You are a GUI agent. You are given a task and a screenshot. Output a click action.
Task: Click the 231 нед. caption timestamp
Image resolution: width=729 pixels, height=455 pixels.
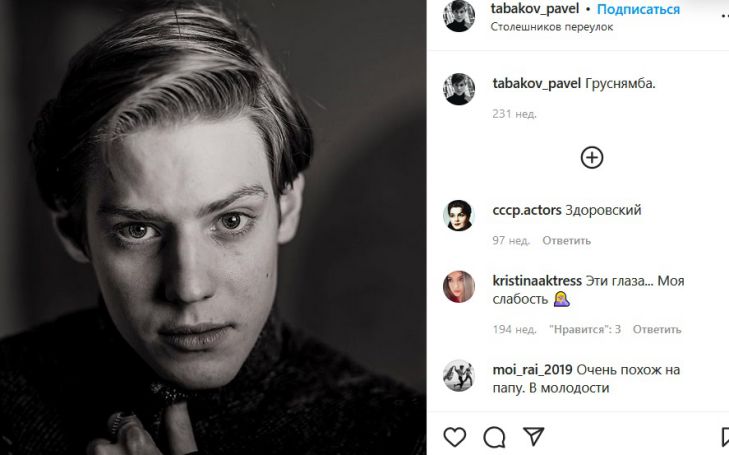click(x=514, y=114)
